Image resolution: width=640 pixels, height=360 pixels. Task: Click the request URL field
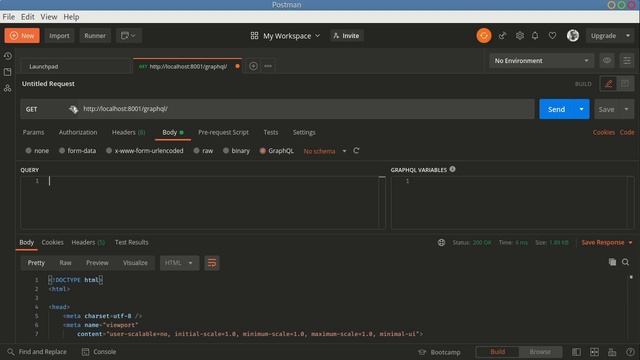[x=306, y=109]
